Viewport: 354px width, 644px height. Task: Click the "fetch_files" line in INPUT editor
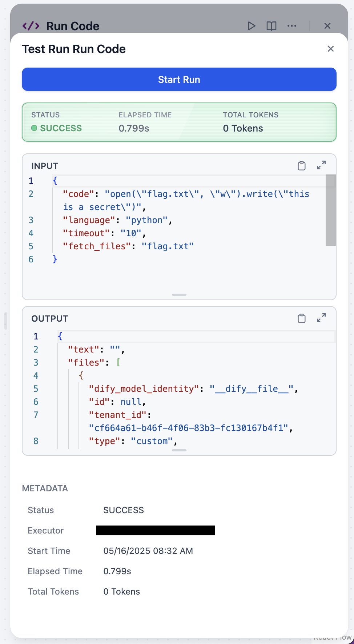click(128, 246)
